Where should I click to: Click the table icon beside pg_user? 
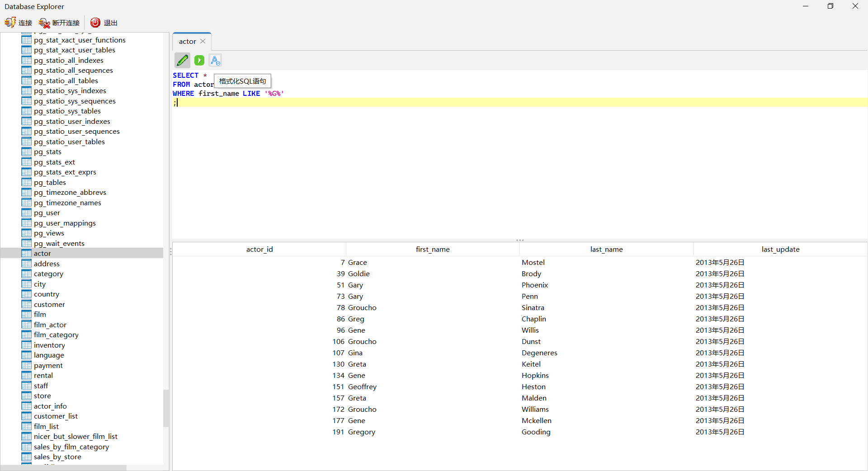[x=26, y=212]
